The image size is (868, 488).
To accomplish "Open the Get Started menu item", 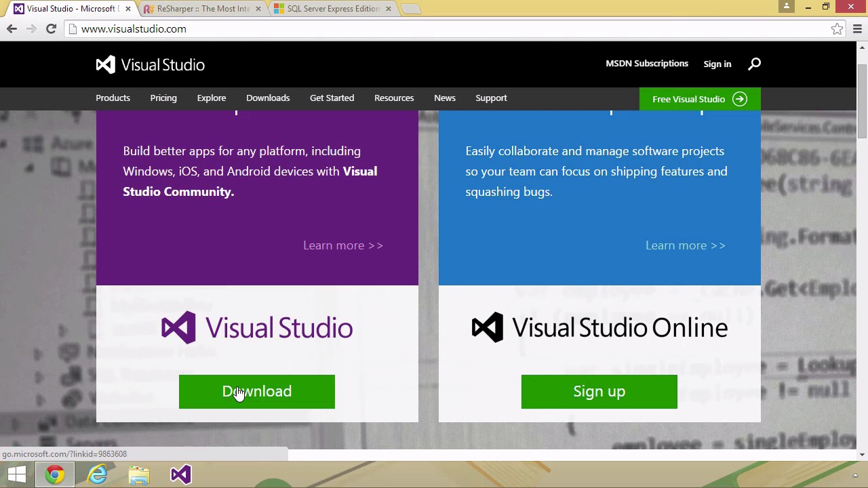I will pyautogui.click(x=332, y=98).
